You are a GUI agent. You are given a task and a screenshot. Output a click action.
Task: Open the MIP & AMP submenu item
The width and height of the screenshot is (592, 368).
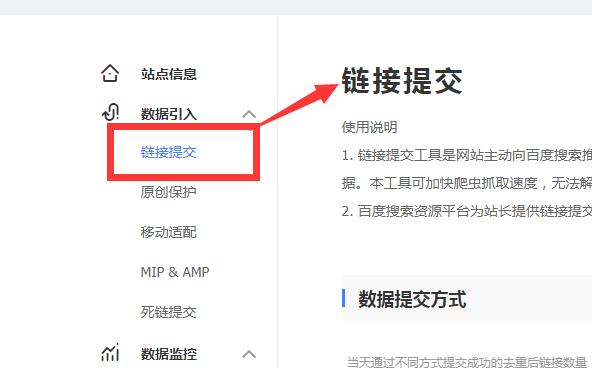coord(175,272)
